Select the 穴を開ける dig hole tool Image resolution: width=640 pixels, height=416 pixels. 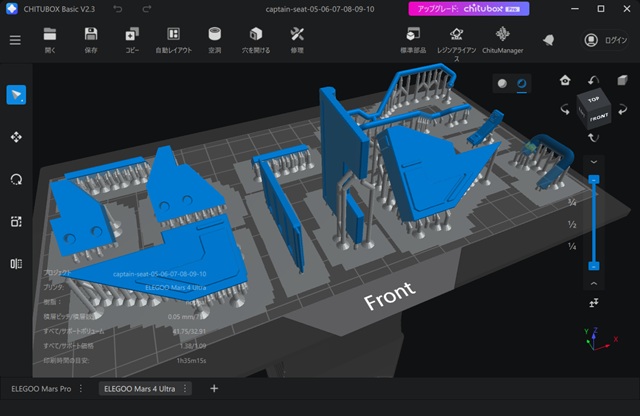click(256, 40)
